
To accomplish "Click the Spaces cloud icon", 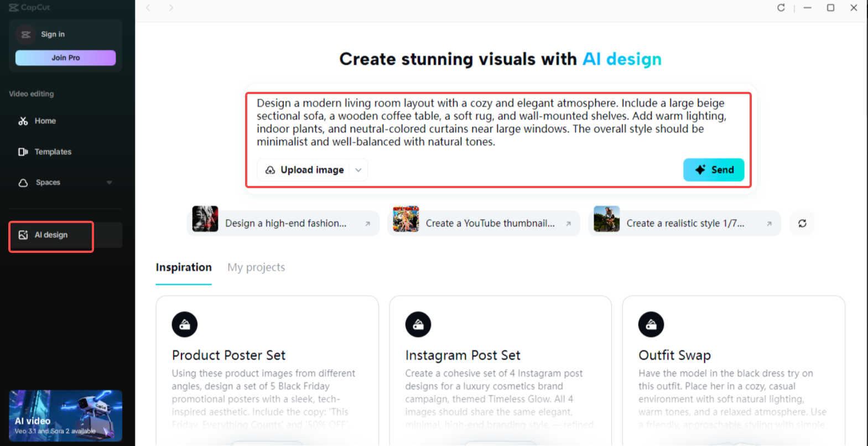I will pyautogui.click(x=23, y=183).
